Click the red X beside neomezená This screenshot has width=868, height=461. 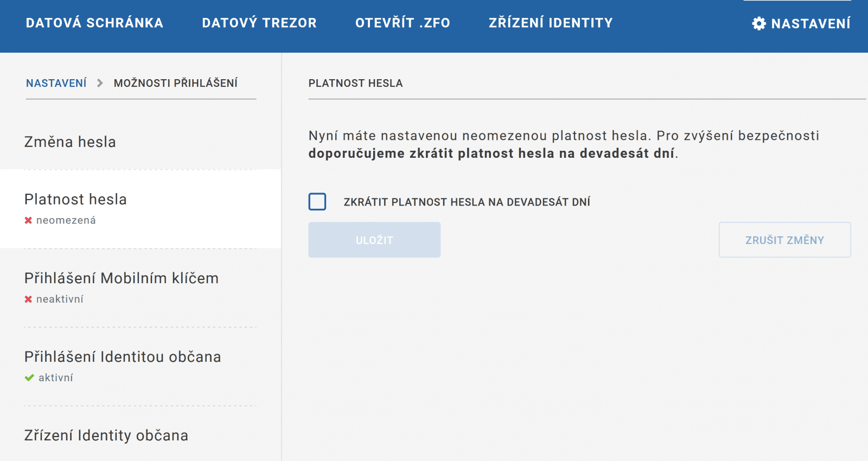tap(28, 220)
